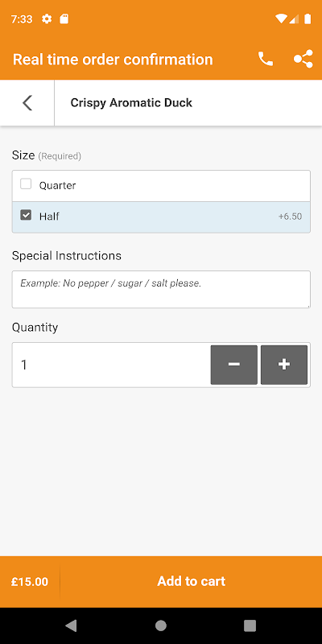Tap the Crispy Aromatic Duck title
Image resolution: width=322 pixels, height=644 pixels.
tap(131, 103)
